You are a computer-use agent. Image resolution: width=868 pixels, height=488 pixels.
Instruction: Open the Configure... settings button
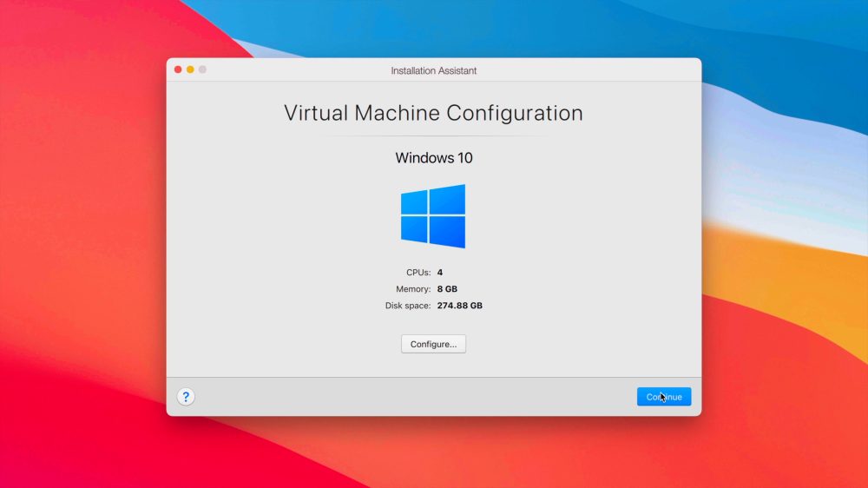tap(433, 344)
